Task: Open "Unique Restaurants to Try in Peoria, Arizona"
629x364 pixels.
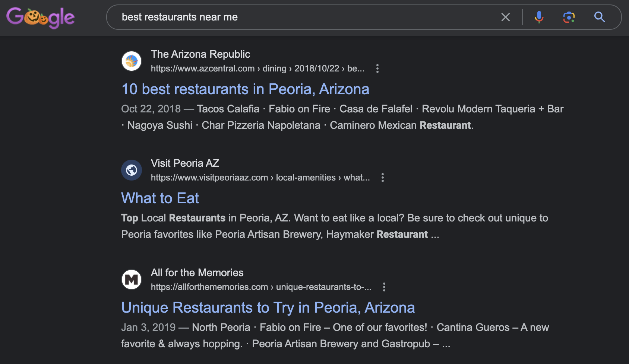Action: [268, 308]
